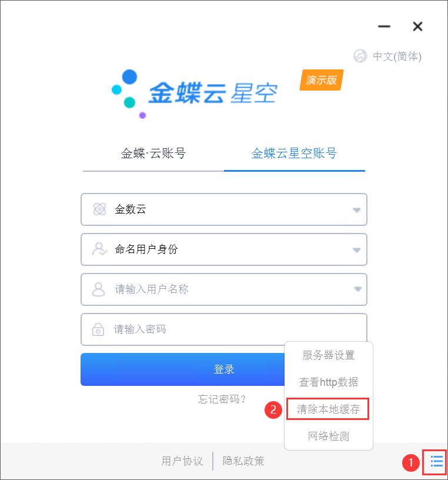The image size is (448, 480).
Task: Click the username person icon
Action: (x=99, y=289)
